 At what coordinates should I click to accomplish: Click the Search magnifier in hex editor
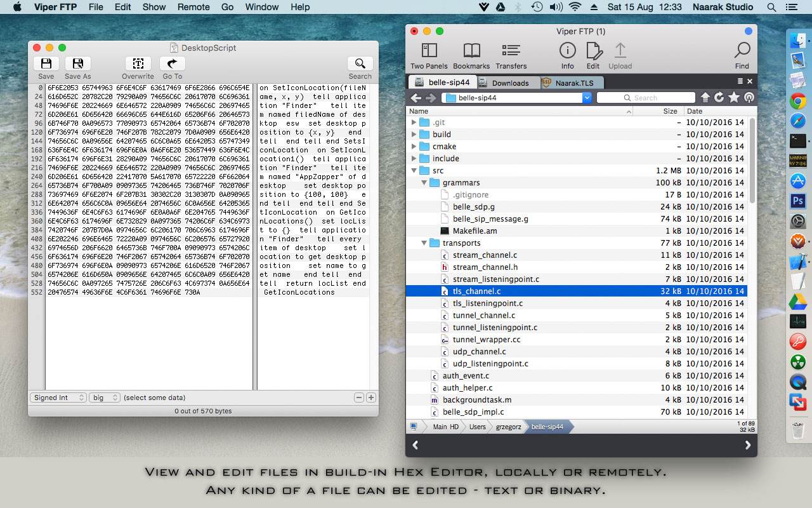(x=360, y=63)
